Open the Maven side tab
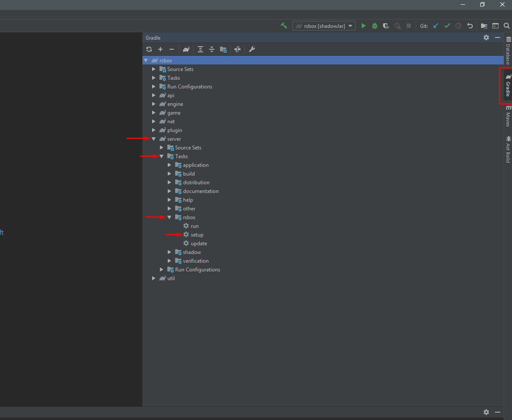 pyautogui.click(x=508, y=116)
